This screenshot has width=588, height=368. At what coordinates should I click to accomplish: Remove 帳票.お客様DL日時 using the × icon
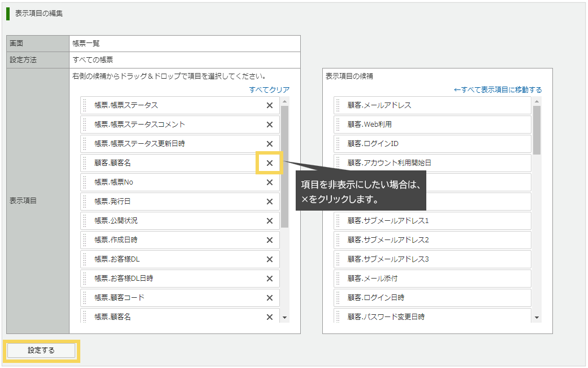pyautogui.click(x=270, y=279)
